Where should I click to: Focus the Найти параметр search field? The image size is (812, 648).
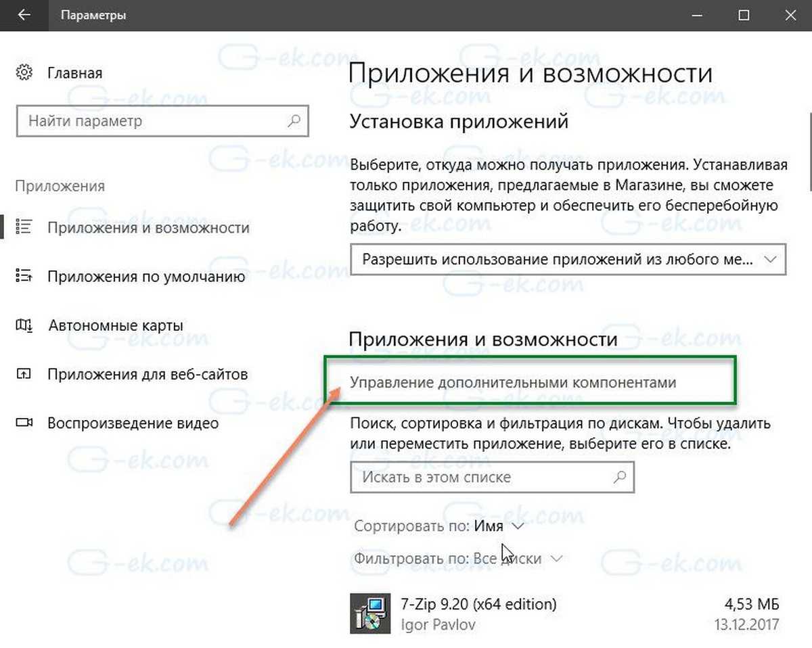[x=162, y=122]
